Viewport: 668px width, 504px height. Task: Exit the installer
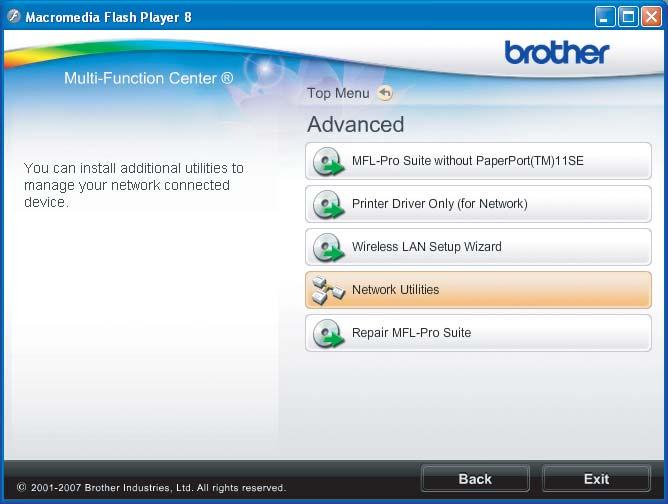[x=596, y=479]
